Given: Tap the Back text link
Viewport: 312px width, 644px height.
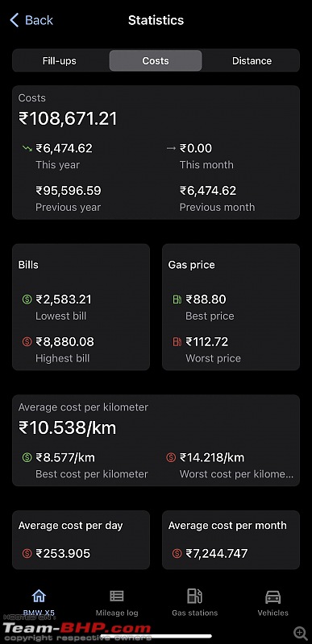Looking at the screenshot, I should pos(39,20).
